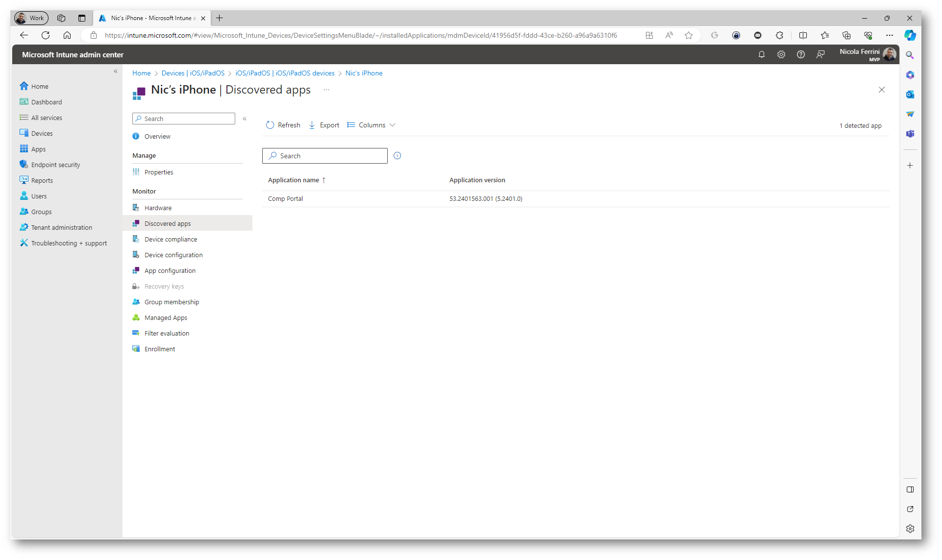Go to Apps in the sidebar

[32, 149]
